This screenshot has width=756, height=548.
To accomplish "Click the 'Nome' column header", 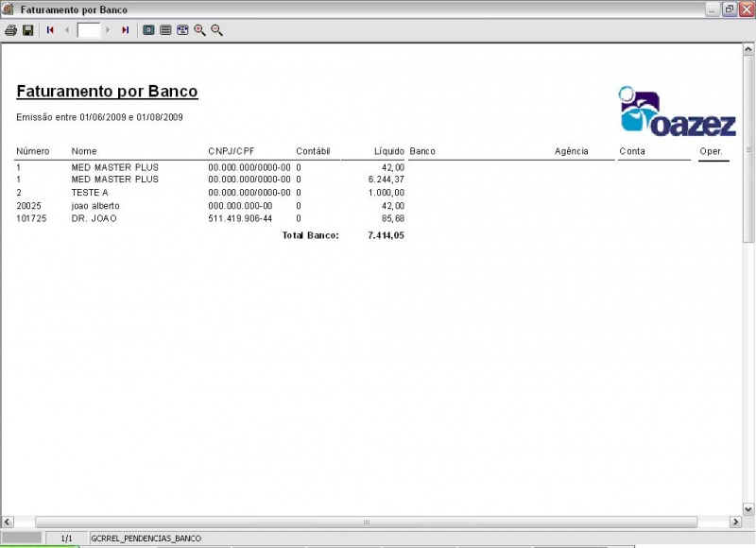I will coord(84,151).
